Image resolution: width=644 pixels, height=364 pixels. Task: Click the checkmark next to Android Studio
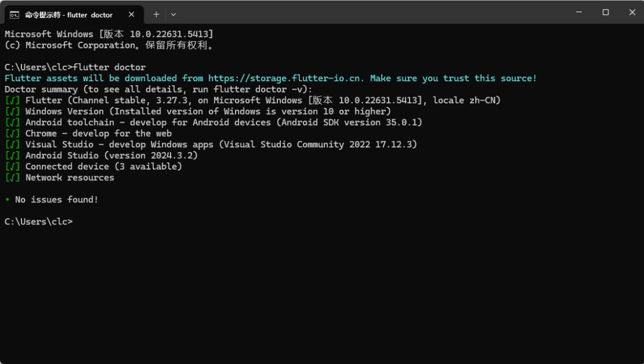pyautogui.click(x=12, y=156)
